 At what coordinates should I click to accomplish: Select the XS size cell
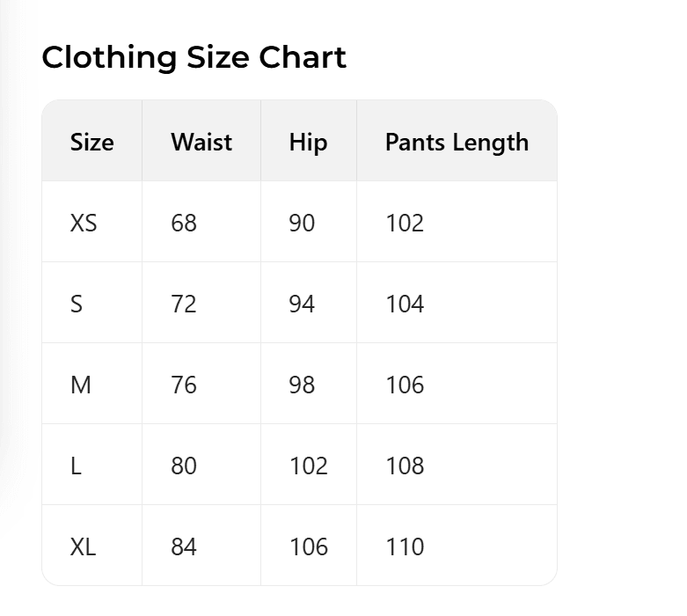point(84,224)
